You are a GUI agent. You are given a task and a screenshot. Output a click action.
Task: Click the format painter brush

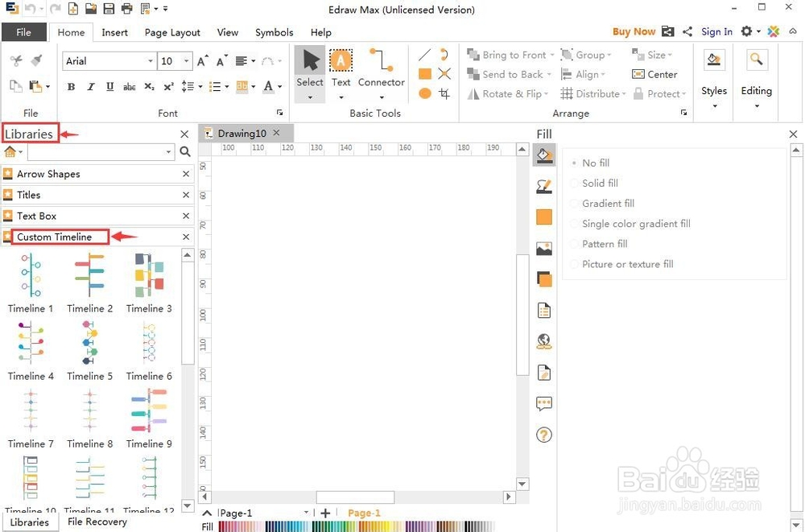[x=36, y=61]
